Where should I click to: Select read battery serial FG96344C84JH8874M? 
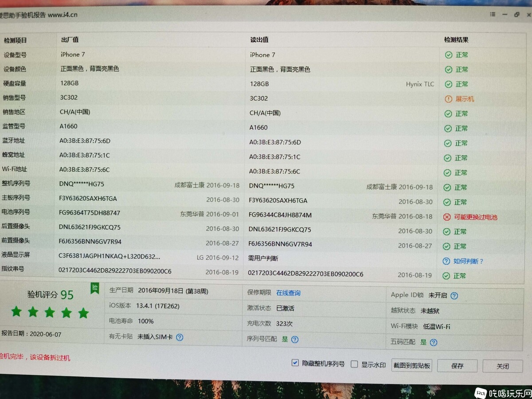[280, 215]
